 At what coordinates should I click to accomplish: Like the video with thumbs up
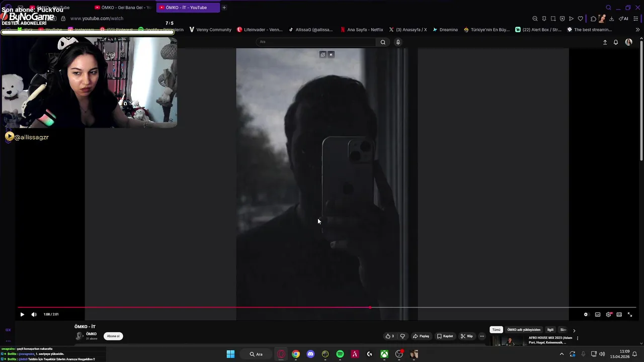click(390, 336)
